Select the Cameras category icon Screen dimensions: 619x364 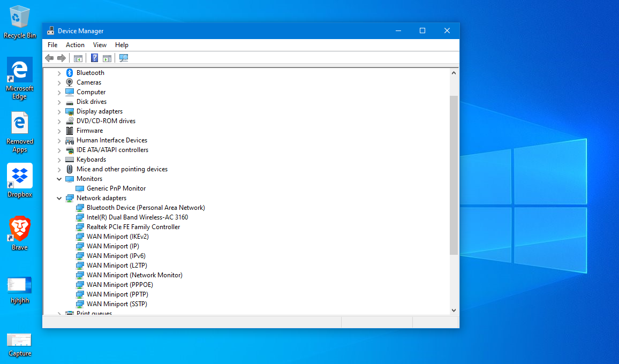(70, 82)
